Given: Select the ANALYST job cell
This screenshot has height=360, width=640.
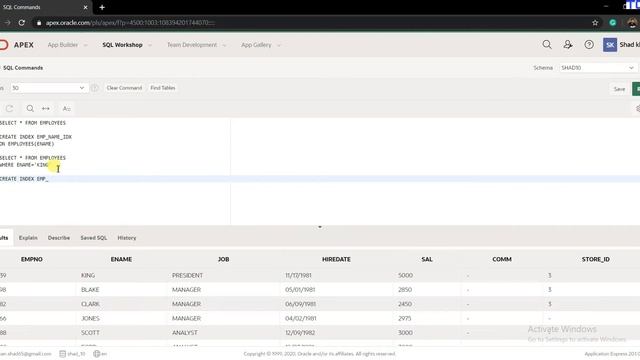Looking at the screenshot, I should point(184,333).
